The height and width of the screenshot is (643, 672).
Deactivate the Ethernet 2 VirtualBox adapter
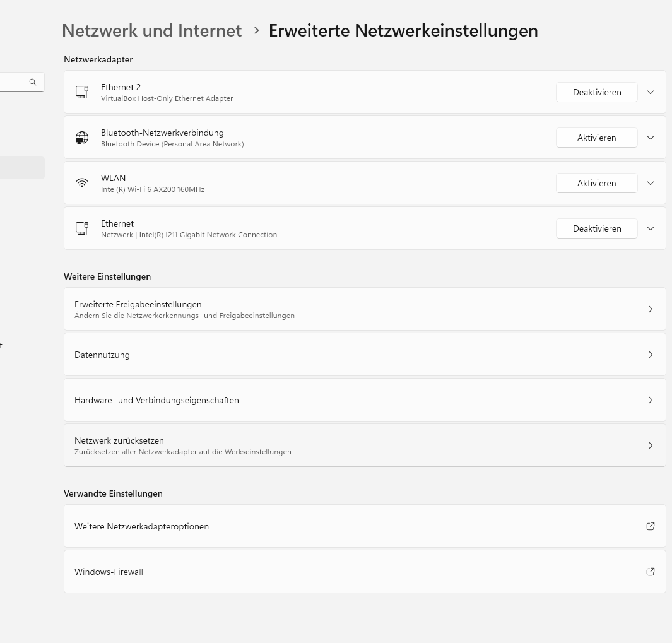(596, 92)
